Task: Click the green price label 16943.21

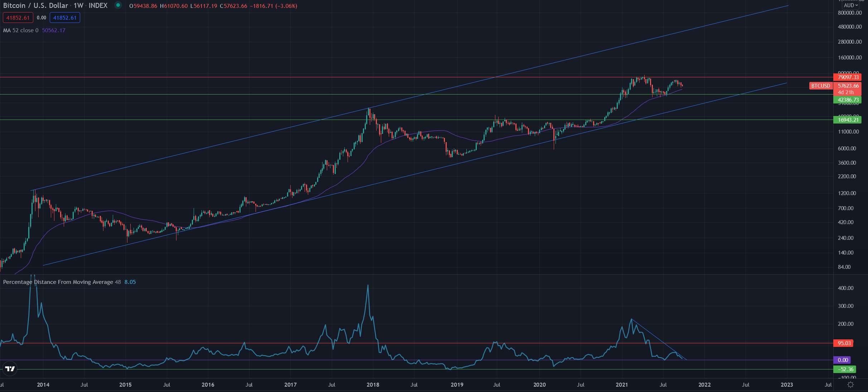Action: 848,120
